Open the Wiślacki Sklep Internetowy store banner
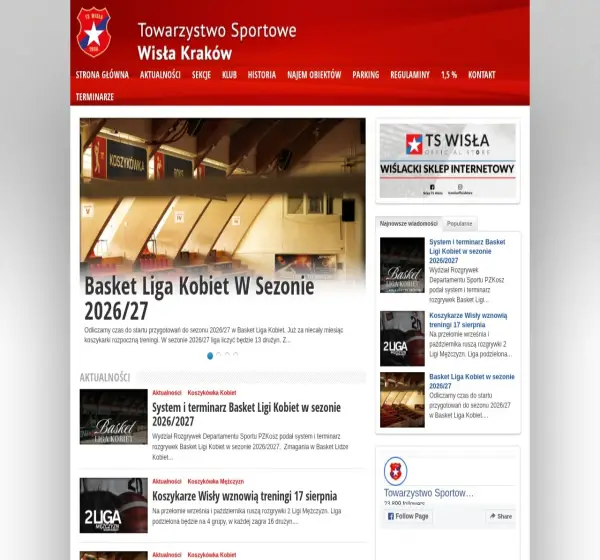Image resolution: width=600 pixels, height=560 pixels. [447, 160]
